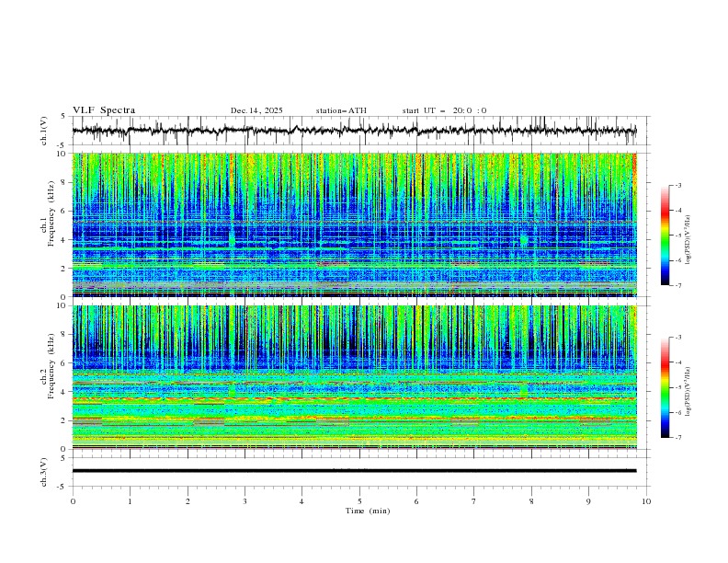Click the ch.2 spectrogram '4' kHz tick label
The width and height of the screenshot is (728, 563).
[x=64, y=392]
